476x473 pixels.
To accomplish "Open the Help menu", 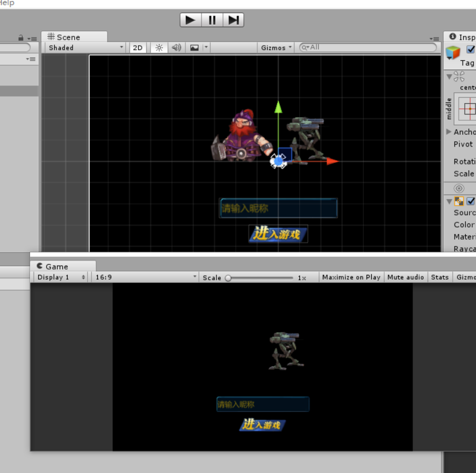I will 6,3.
